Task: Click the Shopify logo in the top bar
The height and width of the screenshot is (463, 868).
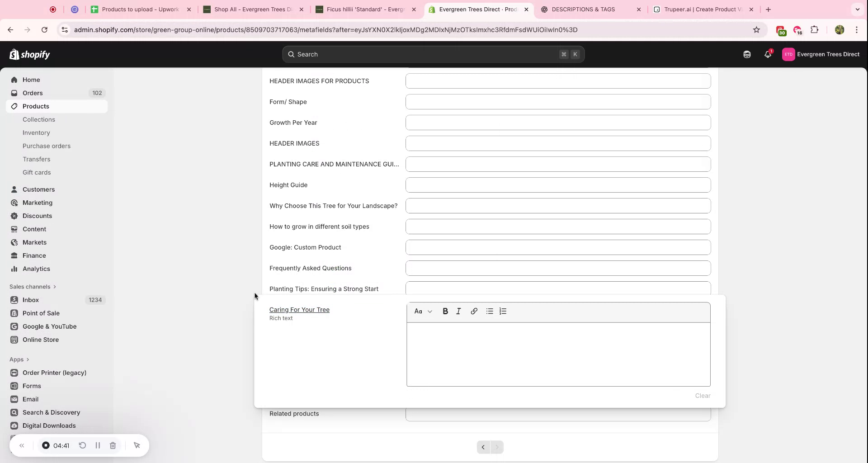Action: (x=30, y=54)
